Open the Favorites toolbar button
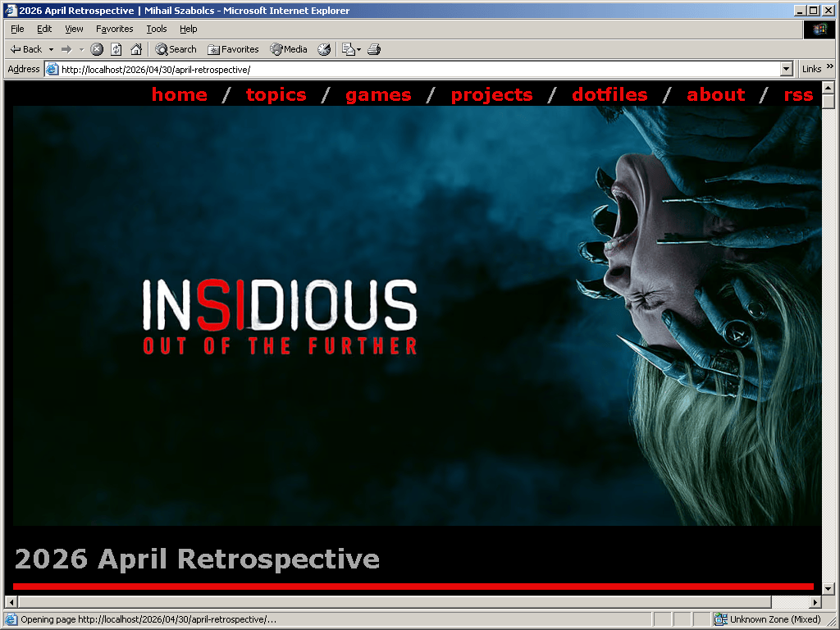Screen dimensions: 840x630 [233, 49]
